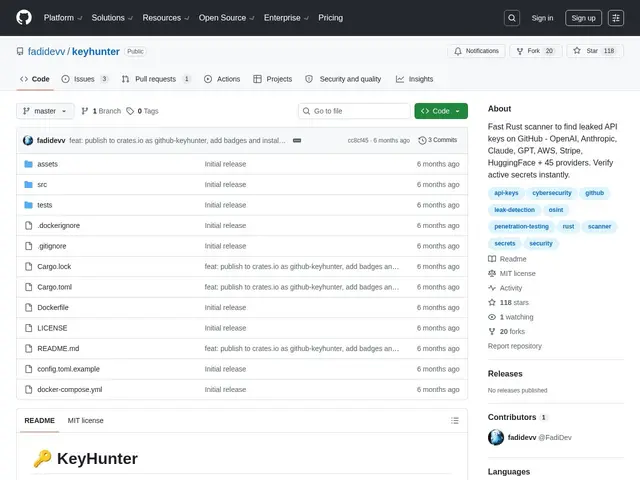Click the fadidevv avatar in commit row
This screenshot has width=640, height=480.
click(28, 140)
